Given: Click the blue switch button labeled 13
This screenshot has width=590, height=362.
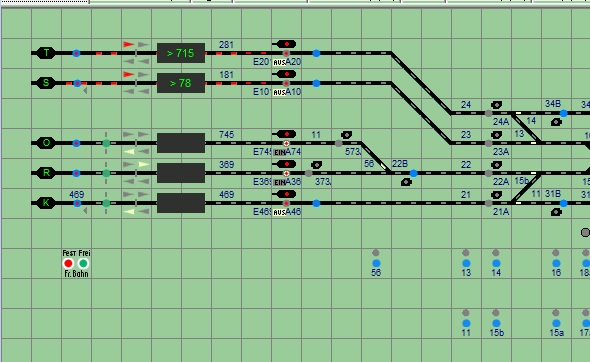Looking at the screenshot, I should [466, 263].
